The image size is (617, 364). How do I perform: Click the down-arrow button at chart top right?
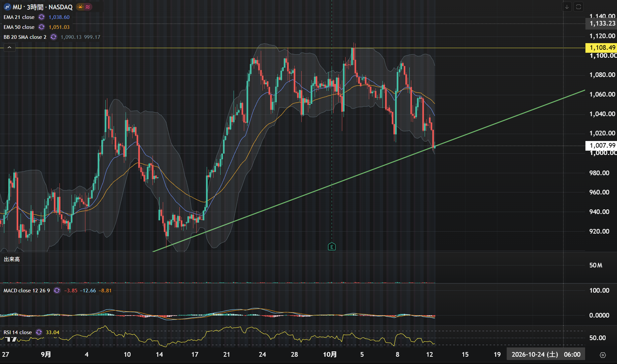pos(567,7)
